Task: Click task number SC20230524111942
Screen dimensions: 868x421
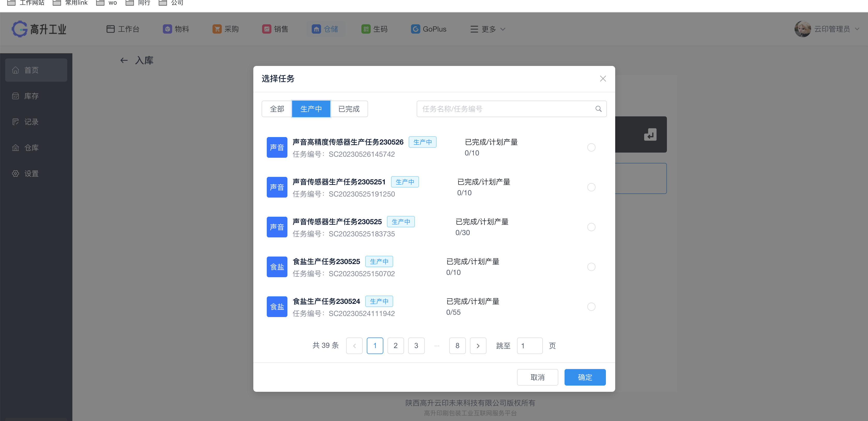Action: click(362, 313)
